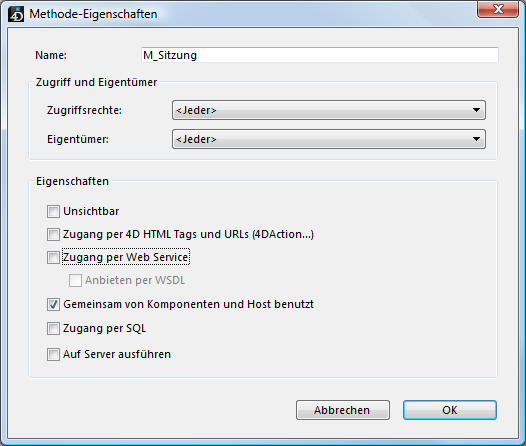The height and width of the screenshot is (446, 526).
Task: Click the arrow of the Zugriffsrechte combo box
Action: (x=476, y=110)
